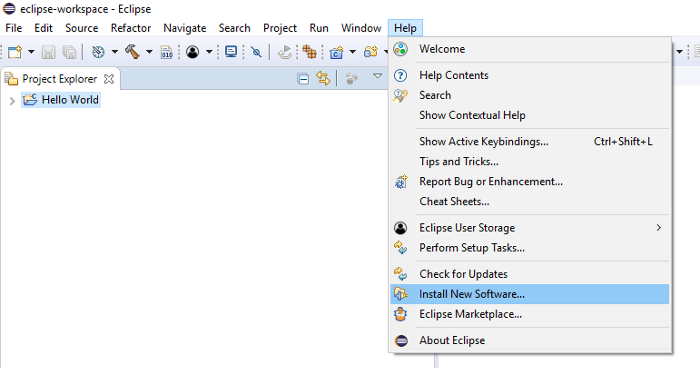Open the Project Explorer View Menu triangle
Viewport: 700px width, 368px height.
[x=378, y=76]
